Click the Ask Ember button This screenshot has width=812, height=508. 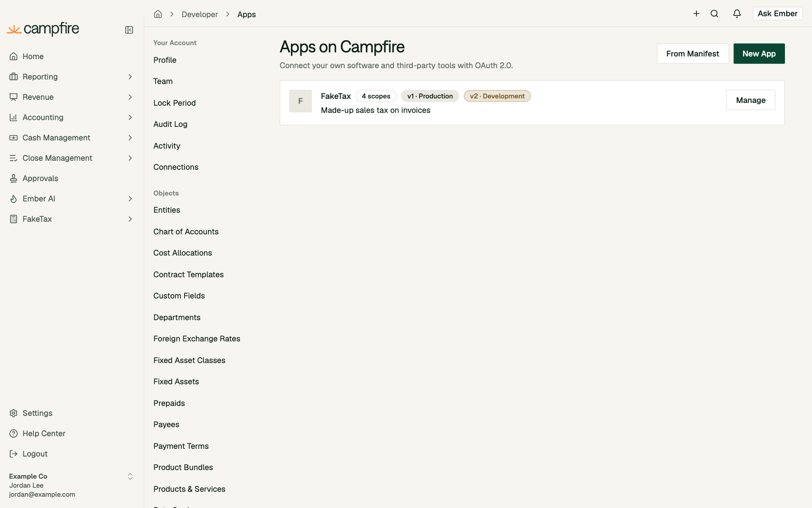pos(777,14)
